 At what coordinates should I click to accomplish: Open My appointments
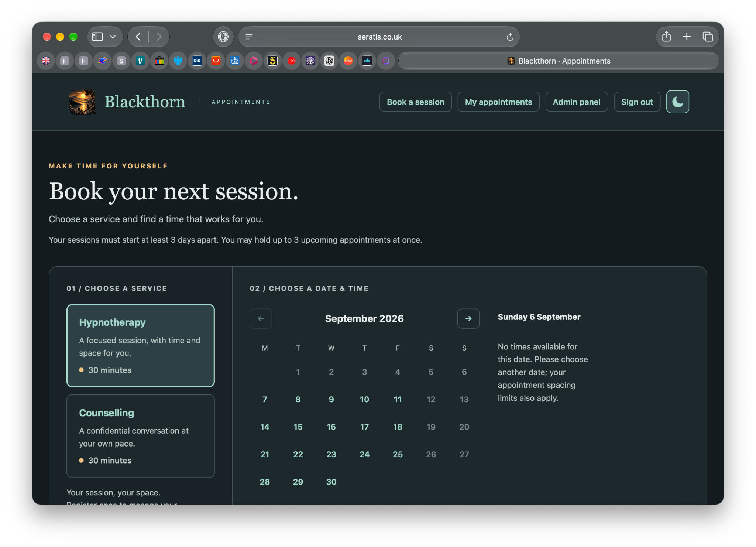coord(498,102)
